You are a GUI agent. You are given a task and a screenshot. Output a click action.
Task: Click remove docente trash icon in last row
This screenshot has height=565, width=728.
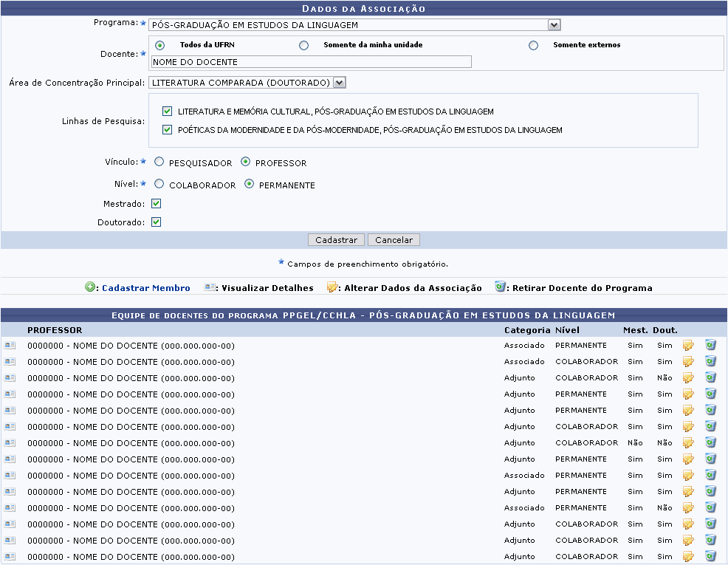tap(710, 557)
